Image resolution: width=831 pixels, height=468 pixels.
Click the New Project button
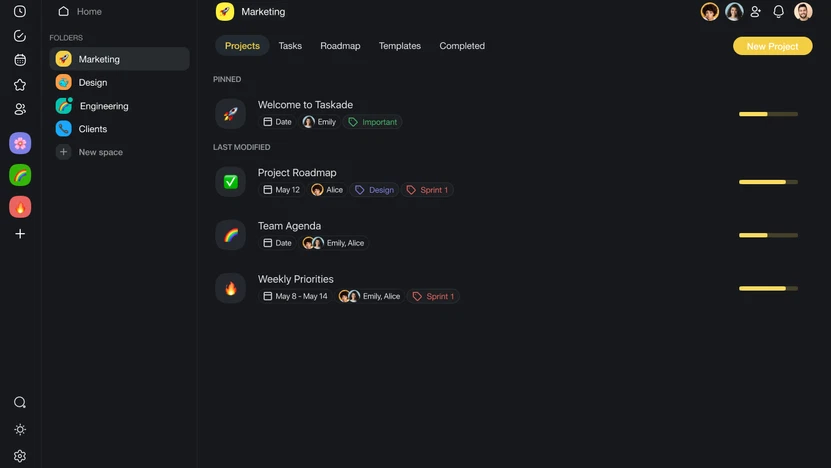click(772, 46)
